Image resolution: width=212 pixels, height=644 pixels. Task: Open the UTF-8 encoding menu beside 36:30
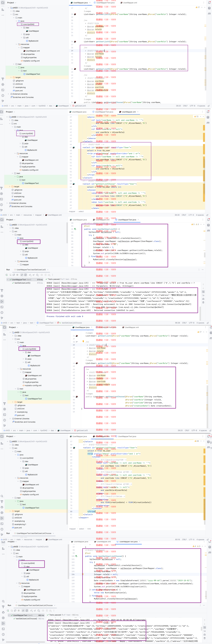[x=191, y=215]
